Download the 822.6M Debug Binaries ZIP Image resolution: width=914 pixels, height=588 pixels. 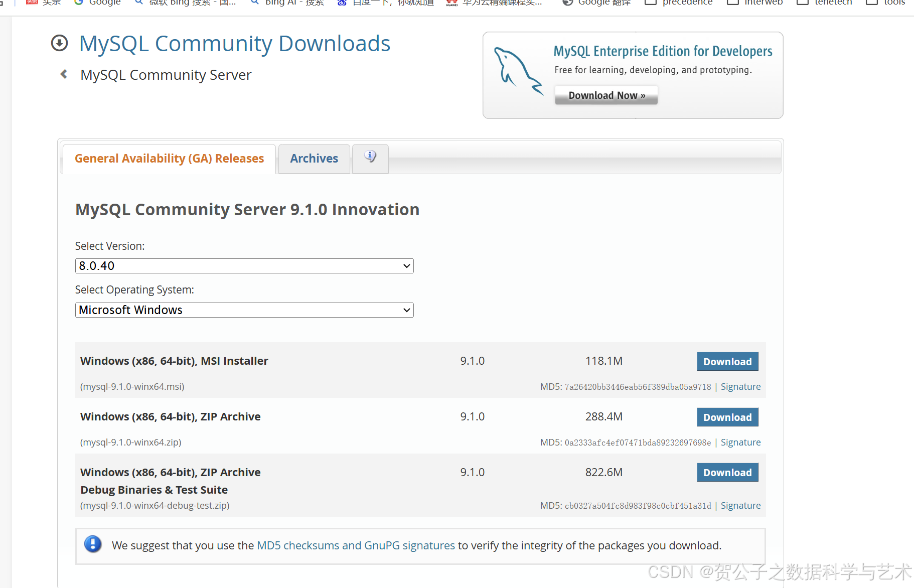click(727, 473)
